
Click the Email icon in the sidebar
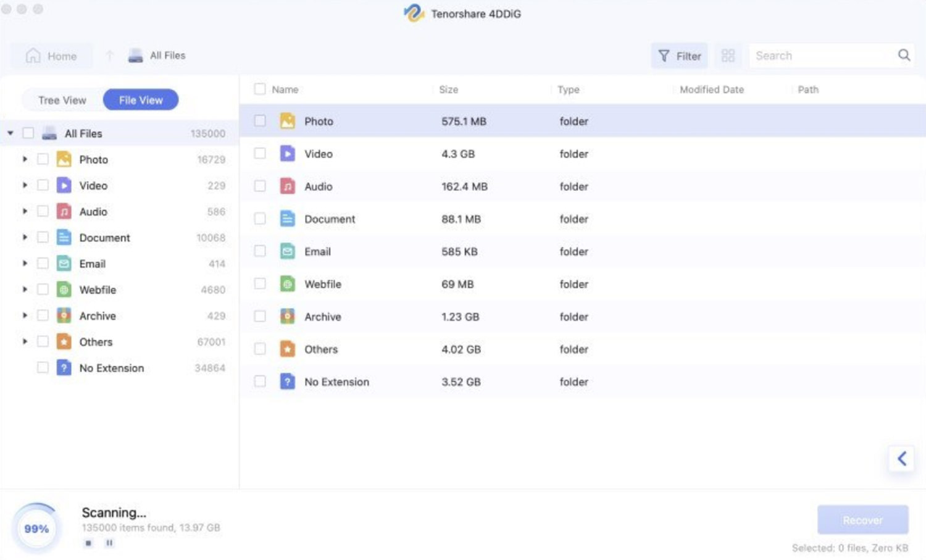coord(64,264)
